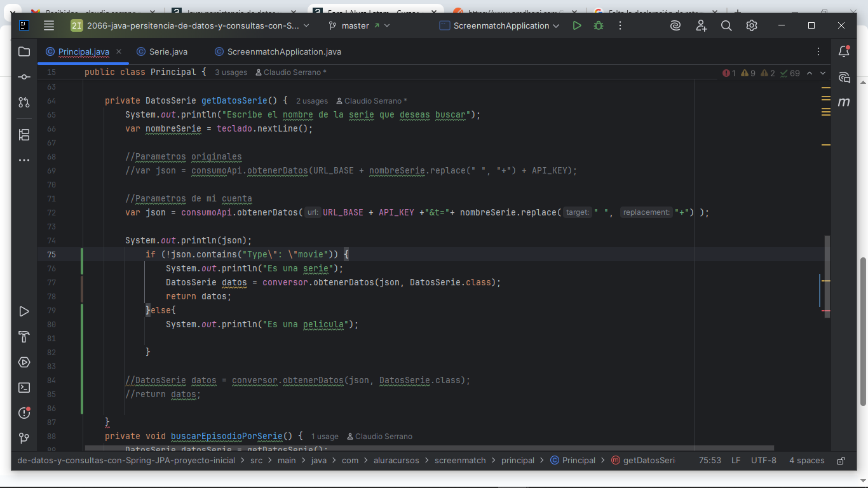
Task: Go to previous highlighted problem arrow
Action: pos(810,73)
